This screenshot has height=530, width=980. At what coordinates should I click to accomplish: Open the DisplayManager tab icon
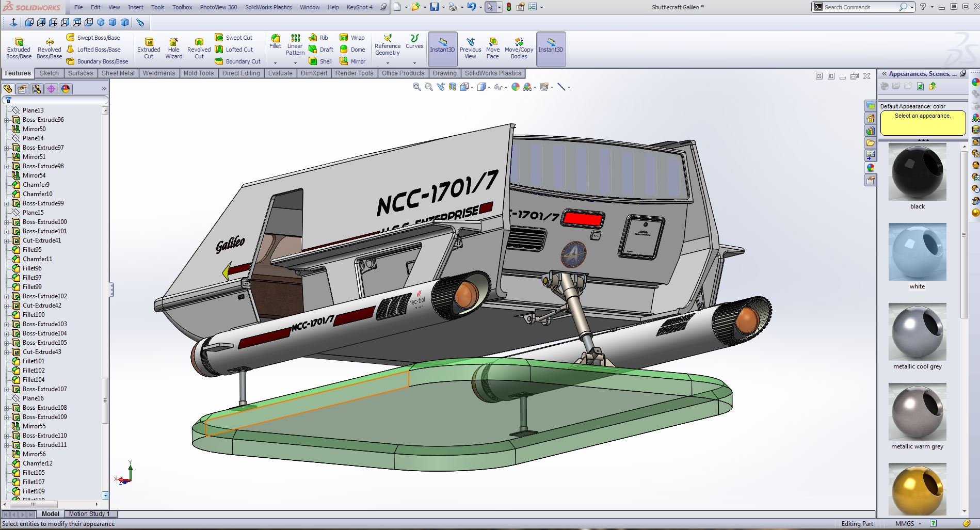click(66, 89)
